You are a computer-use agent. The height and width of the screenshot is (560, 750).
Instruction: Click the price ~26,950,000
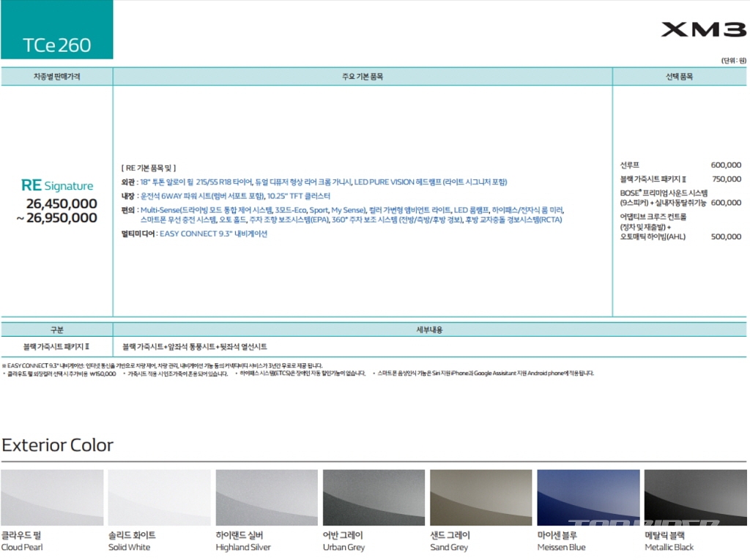click(x=57, y=218)
